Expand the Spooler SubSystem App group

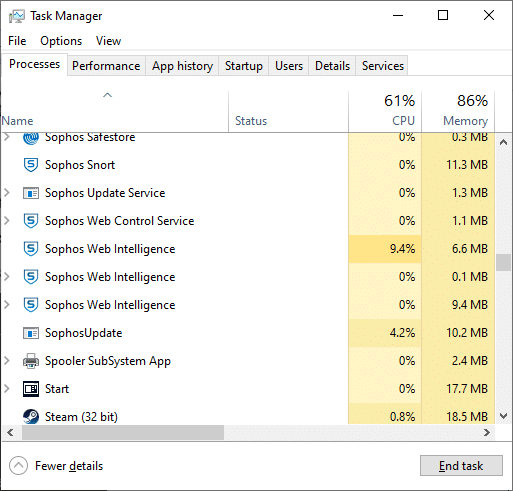point(7,361)
